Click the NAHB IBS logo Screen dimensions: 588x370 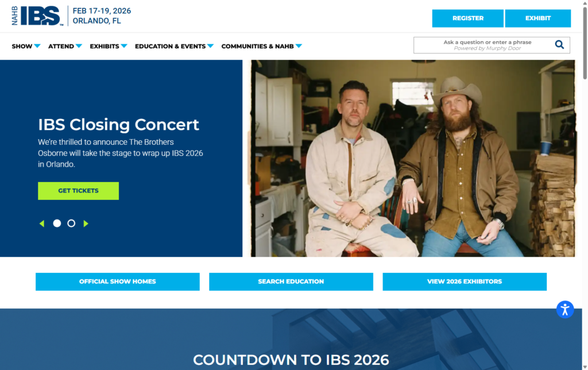click(x=37, y=16)
